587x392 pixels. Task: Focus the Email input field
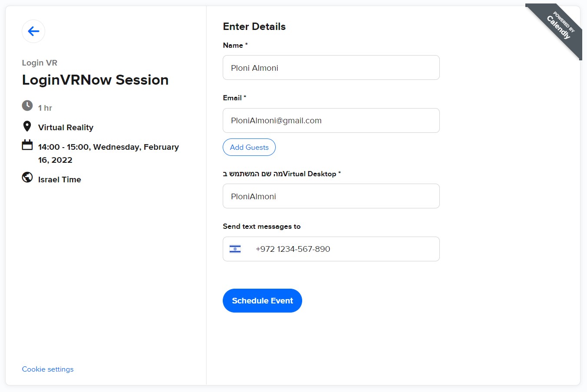[x=331, y=121]
